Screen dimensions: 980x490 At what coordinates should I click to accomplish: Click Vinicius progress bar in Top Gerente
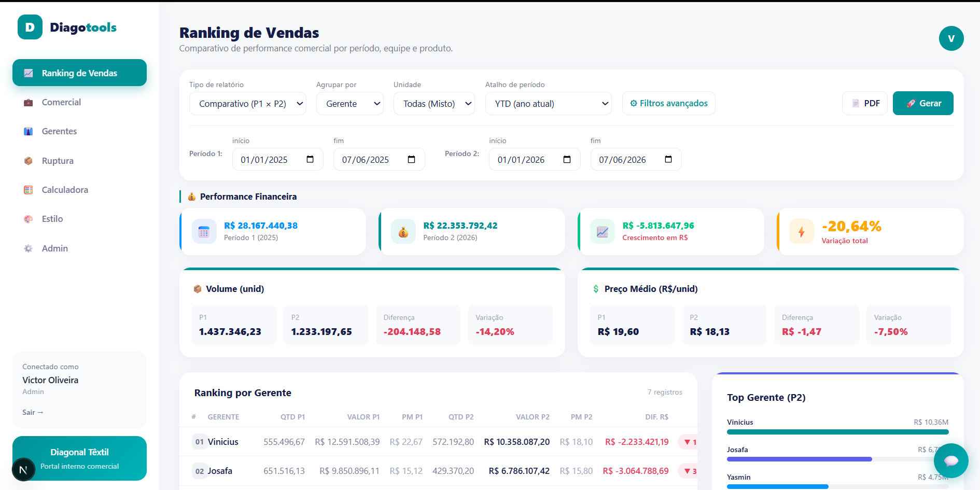[x=838, y=431]
